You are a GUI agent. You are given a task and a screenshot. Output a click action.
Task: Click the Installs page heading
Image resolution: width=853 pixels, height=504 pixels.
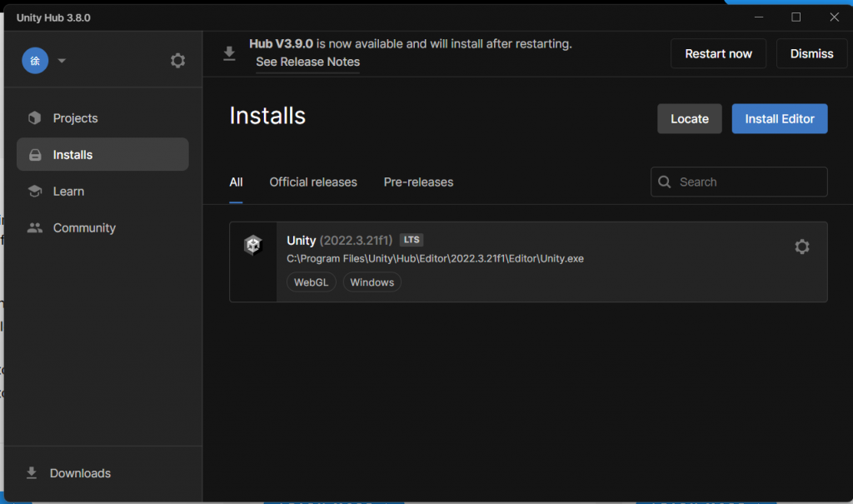267,116
